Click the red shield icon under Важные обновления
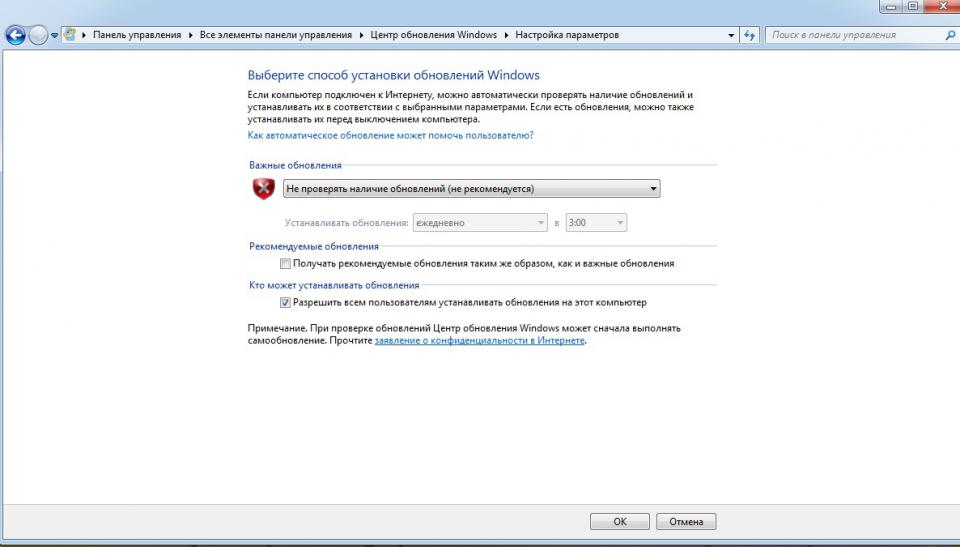The height and width of the screenshot is (547, 960). pos(263,188)
